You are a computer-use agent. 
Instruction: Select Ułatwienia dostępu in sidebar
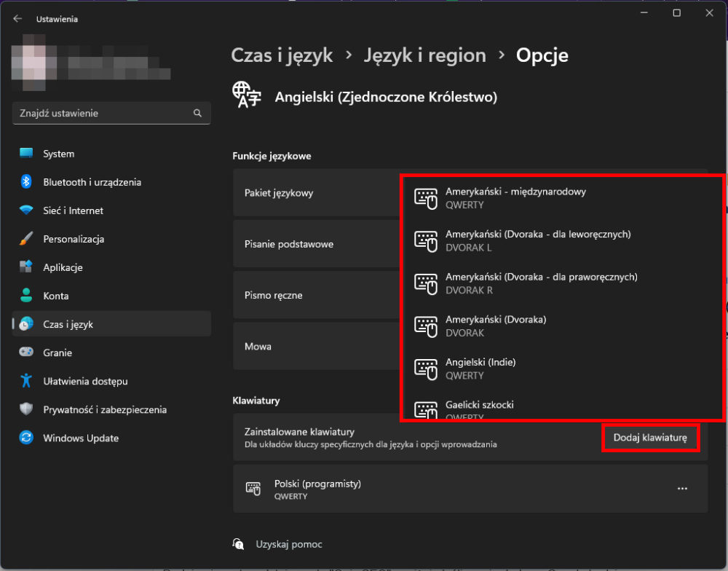click(x=85, y=381)
